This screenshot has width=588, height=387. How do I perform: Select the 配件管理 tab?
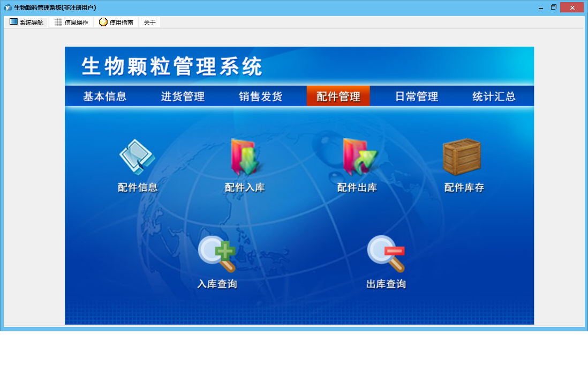[x=338, y=96]
